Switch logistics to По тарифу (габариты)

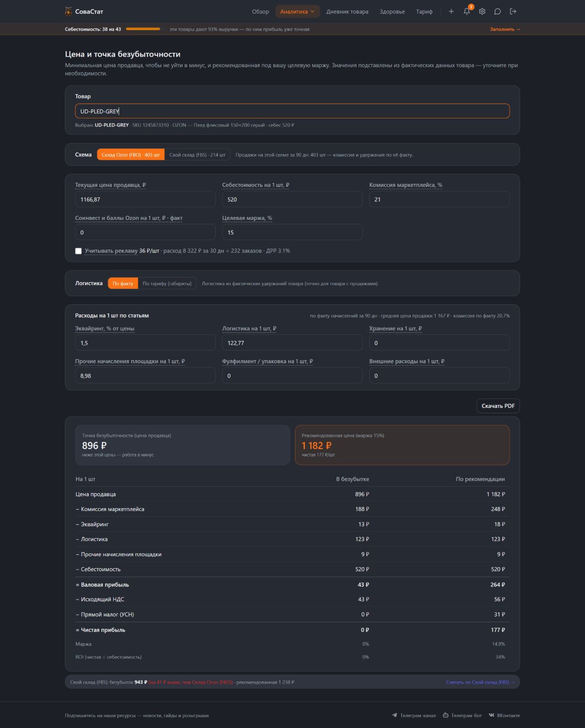167,283
